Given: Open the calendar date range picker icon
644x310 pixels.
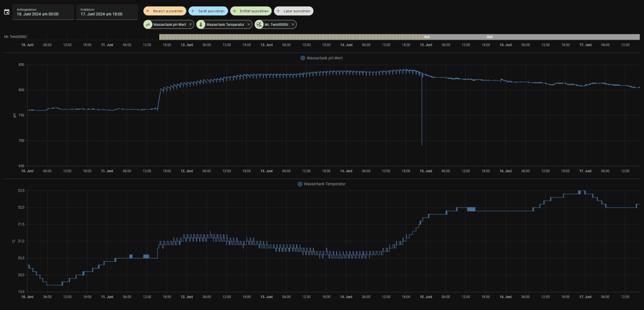Looking at the screenshot, I should (7, 12).
